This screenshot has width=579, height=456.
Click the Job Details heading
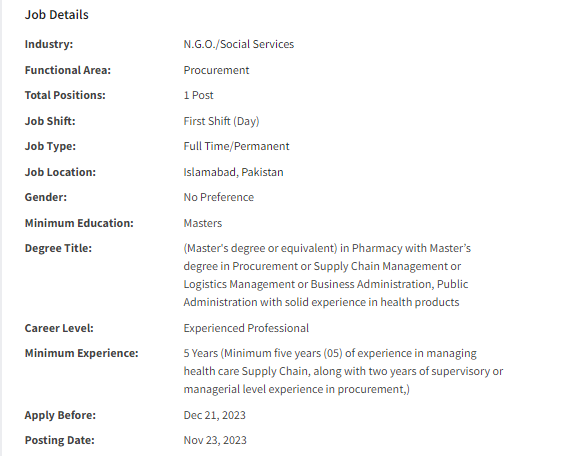click(56, 15)
